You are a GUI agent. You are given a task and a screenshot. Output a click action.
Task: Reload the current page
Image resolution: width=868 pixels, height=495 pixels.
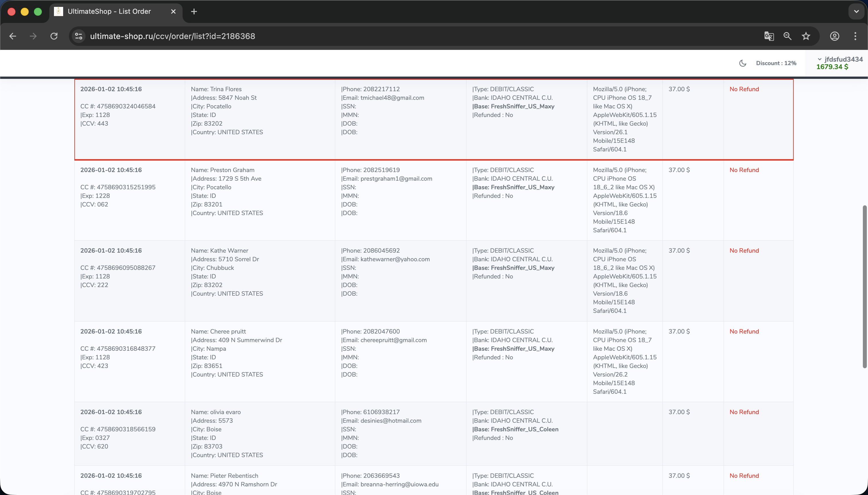click(54, 36)
